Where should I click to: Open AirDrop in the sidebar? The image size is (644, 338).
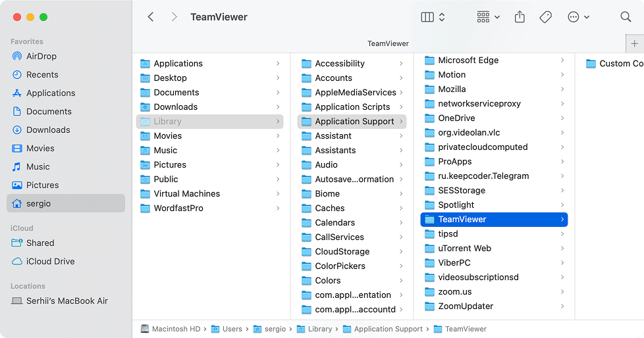point(66,56)
